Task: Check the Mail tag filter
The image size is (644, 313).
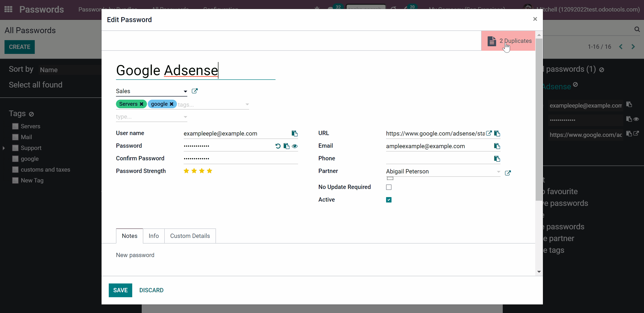Action: (x=15, y=137)
